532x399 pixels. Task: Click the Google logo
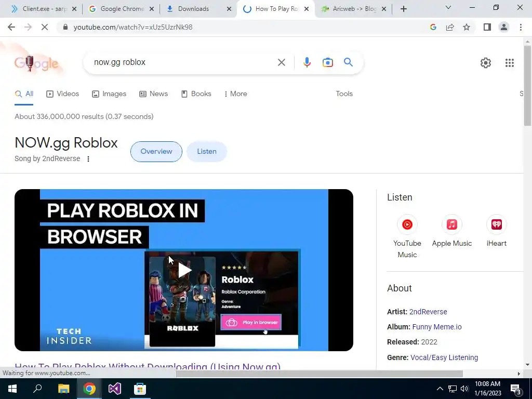36,63
